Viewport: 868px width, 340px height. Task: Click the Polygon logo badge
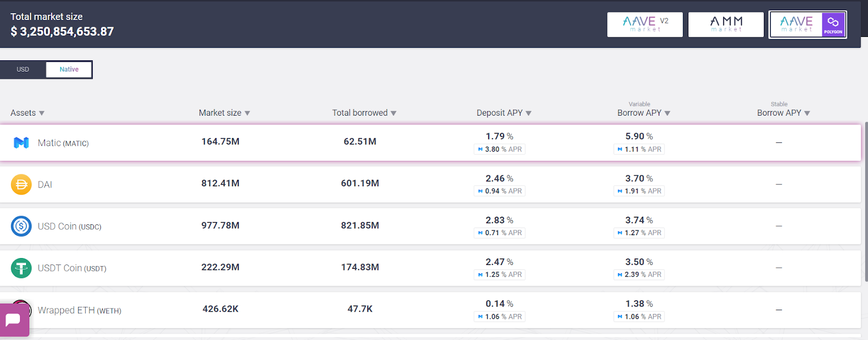833,24
